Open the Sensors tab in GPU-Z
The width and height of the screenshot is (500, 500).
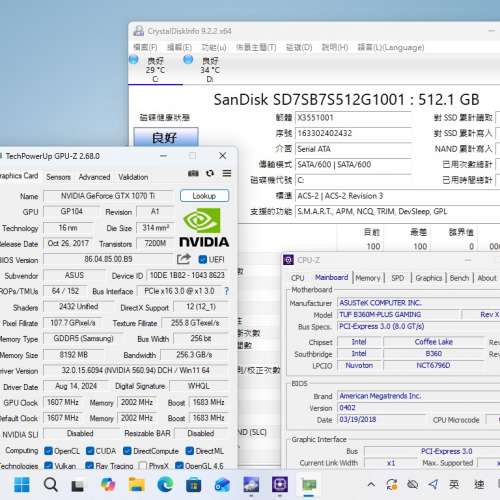(58, 177)
